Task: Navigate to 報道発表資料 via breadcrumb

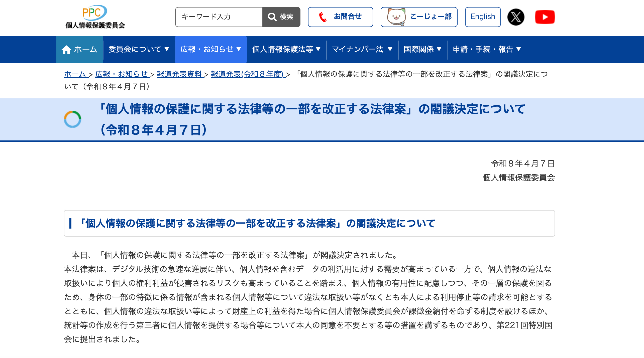Action: click(x=179, y=74)
